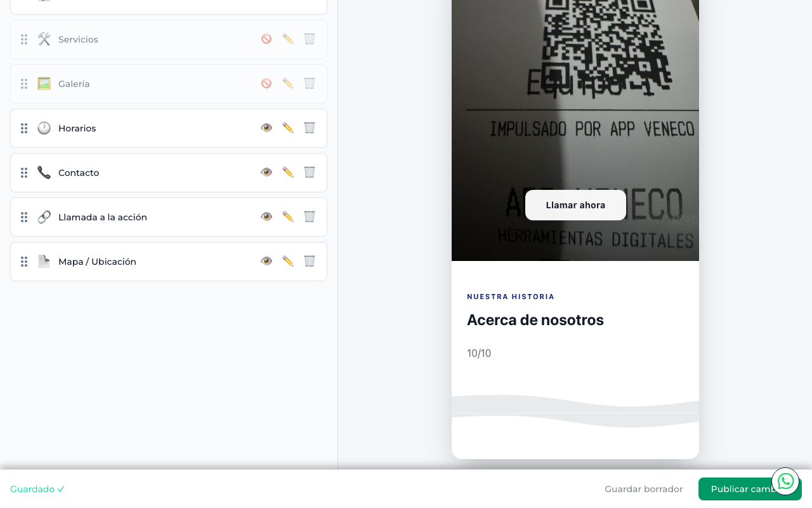The image size is (812, 508).
Task: Click the picture icon beside Galería
Action: click(44, 84)
